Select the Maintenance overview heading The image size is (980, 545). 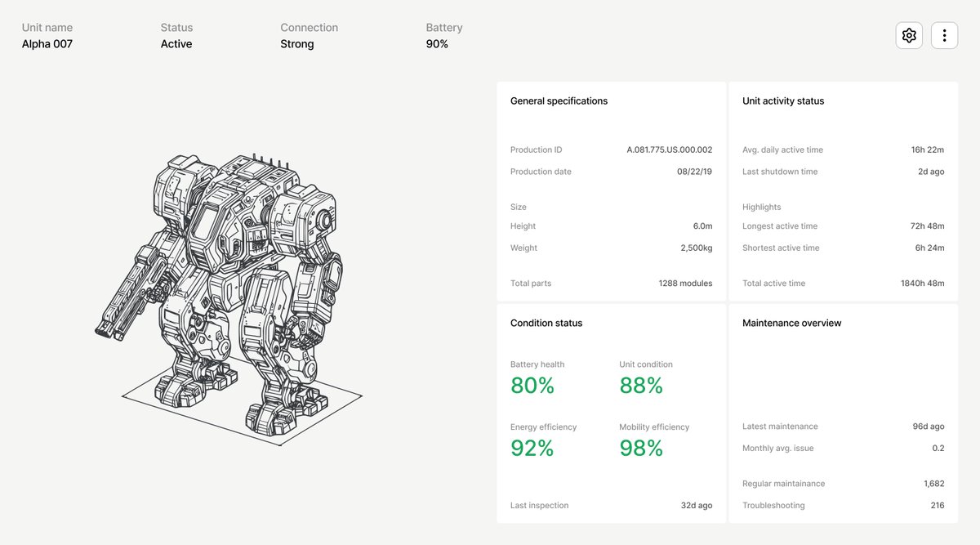(x=791, y=324)
